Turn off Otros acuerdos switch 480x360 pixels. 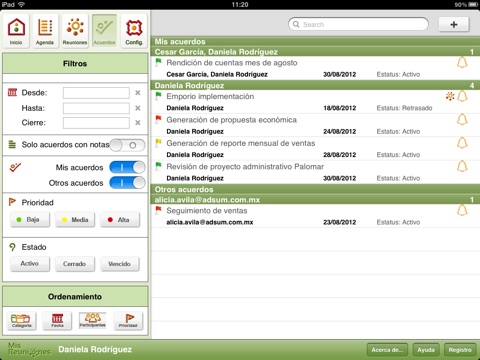(x=127, y=183)
